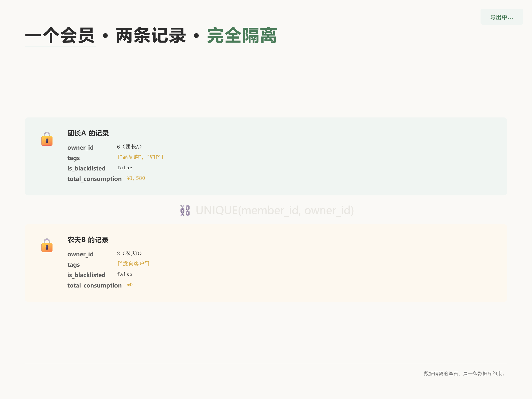This screenshot has width=532, height=399.
Task: Click false value in 农夫B record
Action: [125, 274]
